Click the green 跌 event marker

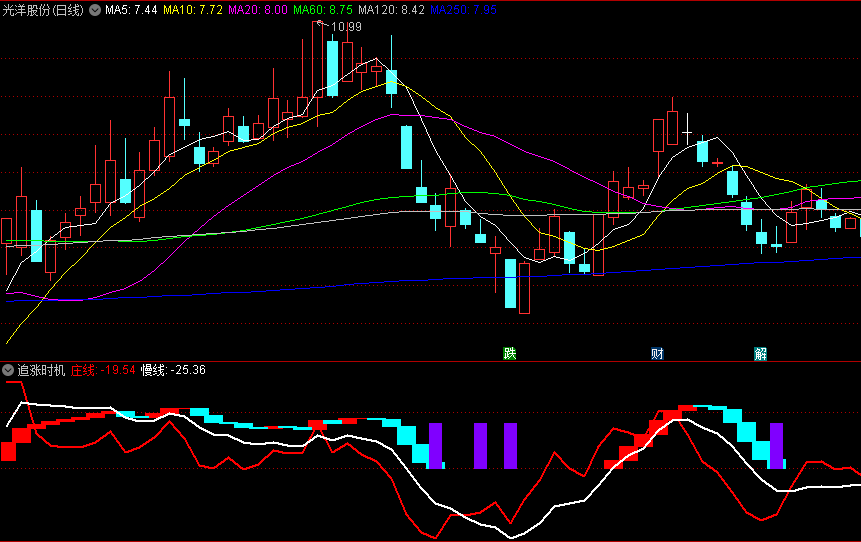click(510, 354)
